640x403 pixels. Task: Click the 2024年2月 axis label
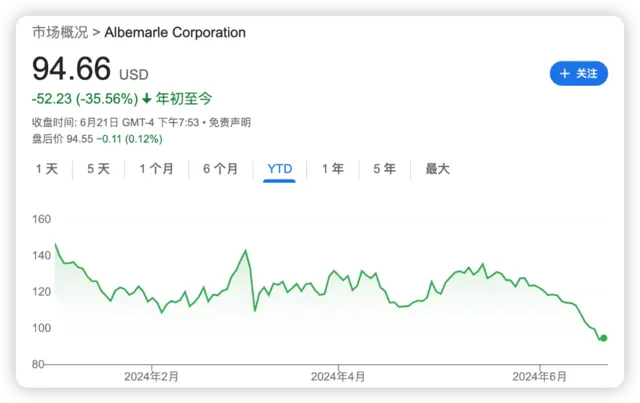pos(151,377)
